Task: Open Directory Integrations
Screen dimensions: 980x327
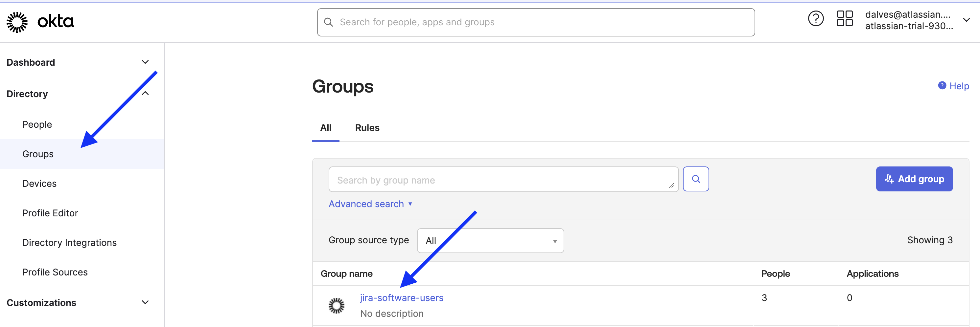Action: click(x=70, y=243)
